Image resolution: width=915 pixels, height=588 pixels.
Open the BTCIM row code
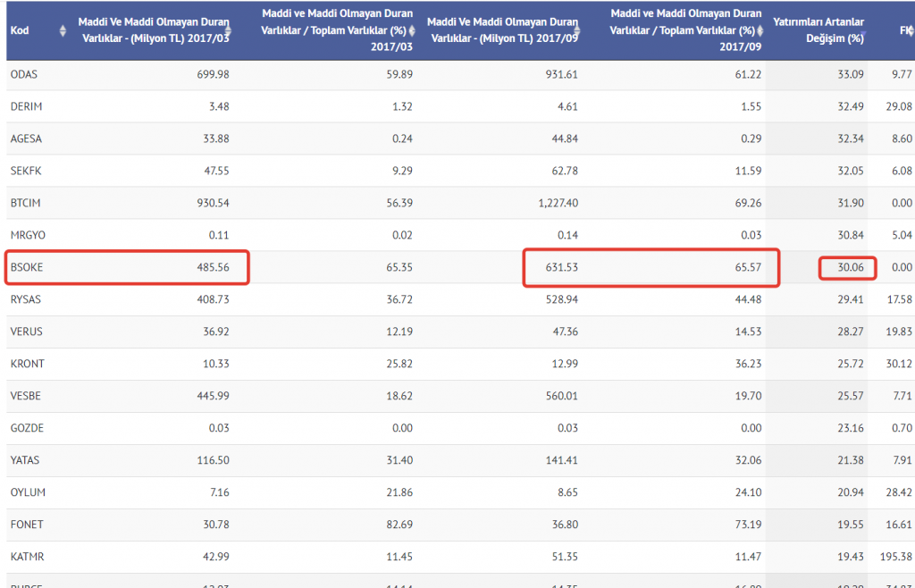26,203
